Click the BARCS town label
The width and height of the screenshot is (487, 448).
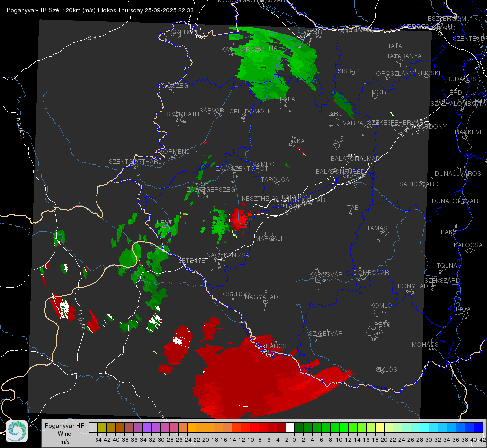(x=276, y=346)
